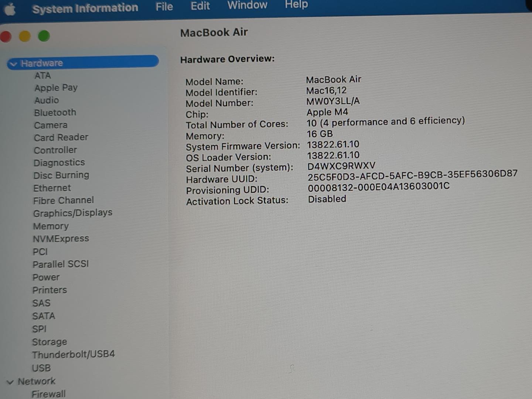Viewport: 532px width, 399px height.
Task: Close the System Information window
Action: click(x=6, y=37)
